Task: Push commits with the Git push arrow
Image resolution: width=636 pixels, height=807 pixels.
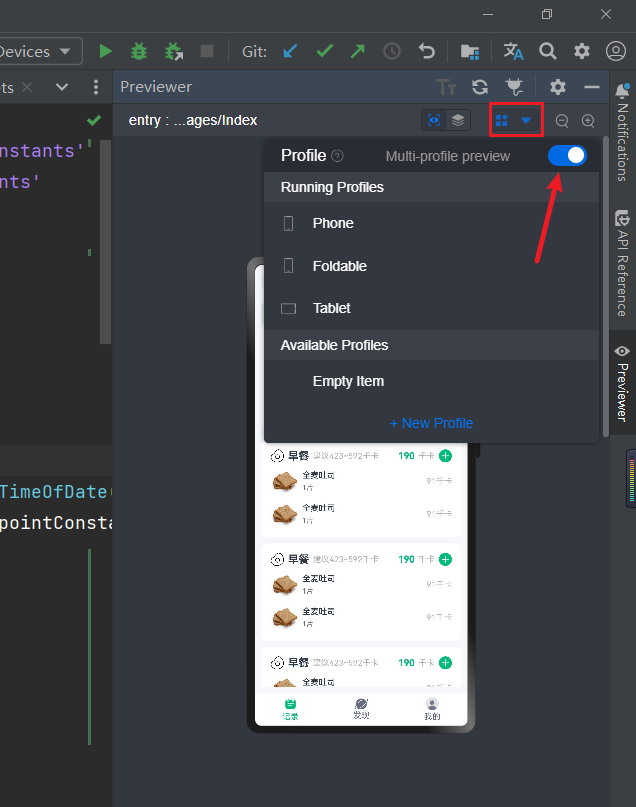Action: [x=357, y=51]
